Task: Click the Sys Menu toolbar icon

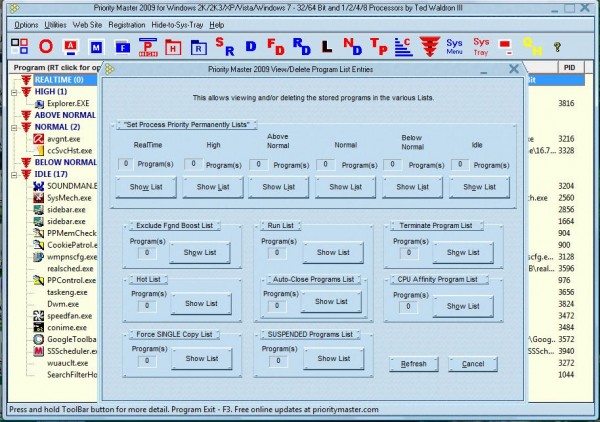Action: (455, 46)
